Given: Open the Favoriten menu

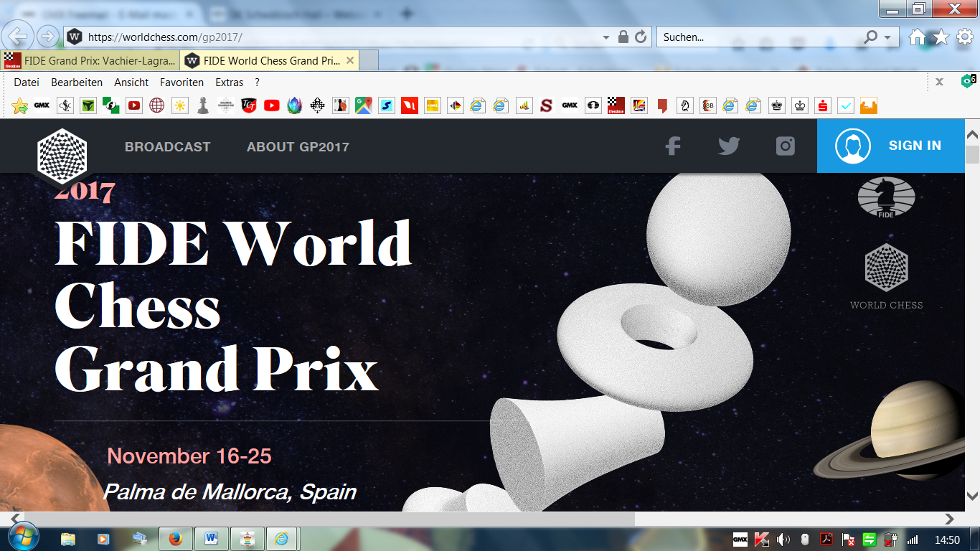Looking at the screenshot, I should point(182,83).
